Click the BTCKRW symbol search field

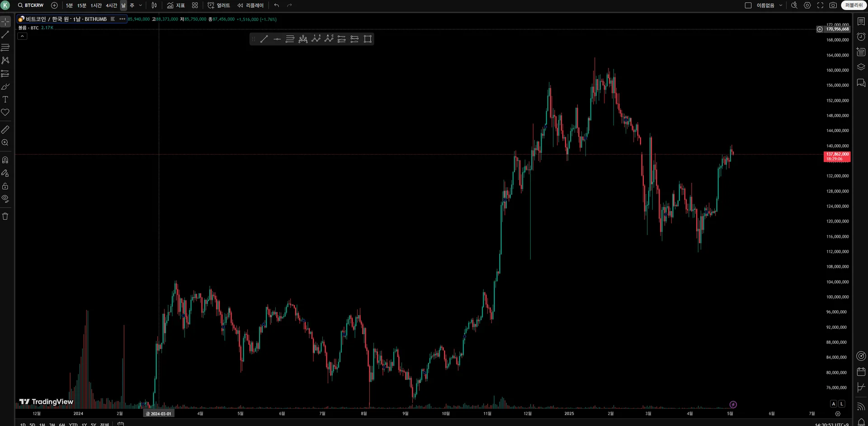[x=31, y=5]
